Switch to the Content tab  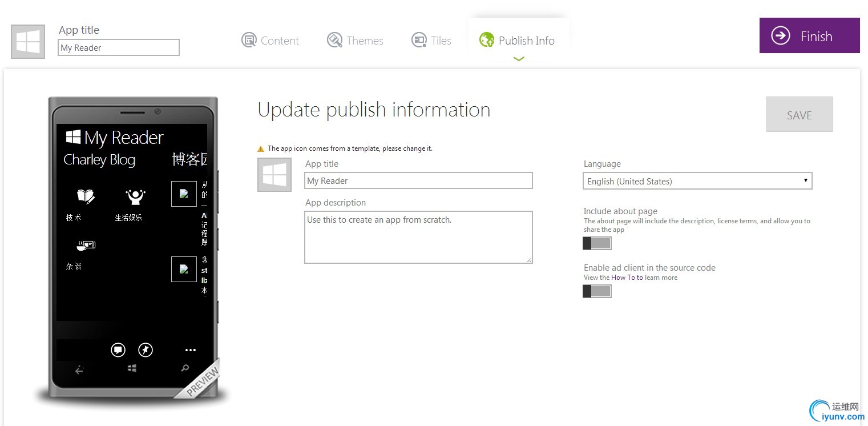click(271, 41)
